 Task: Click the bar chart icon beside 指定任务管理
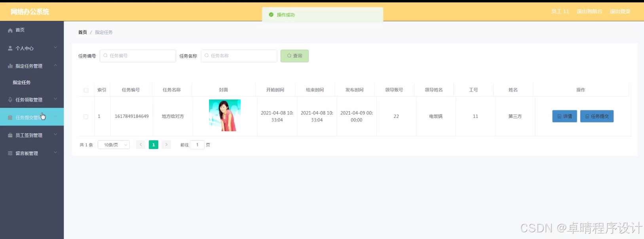10,66
